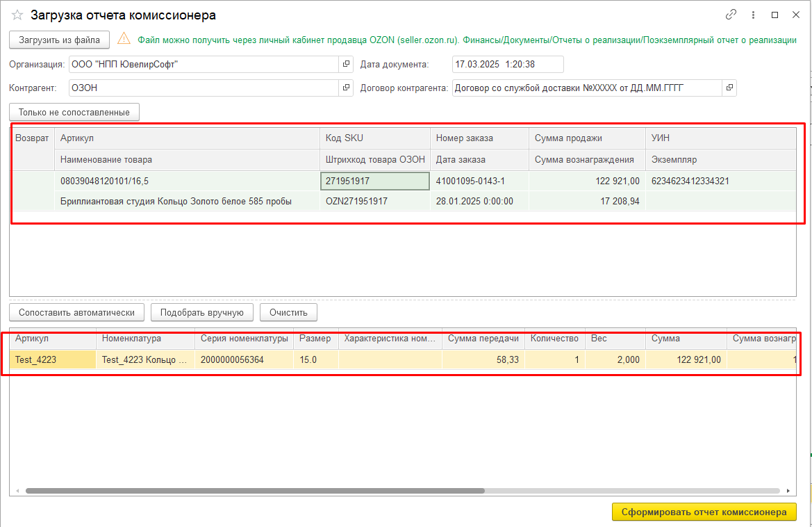Focus the Организация input field

point(204,64)
